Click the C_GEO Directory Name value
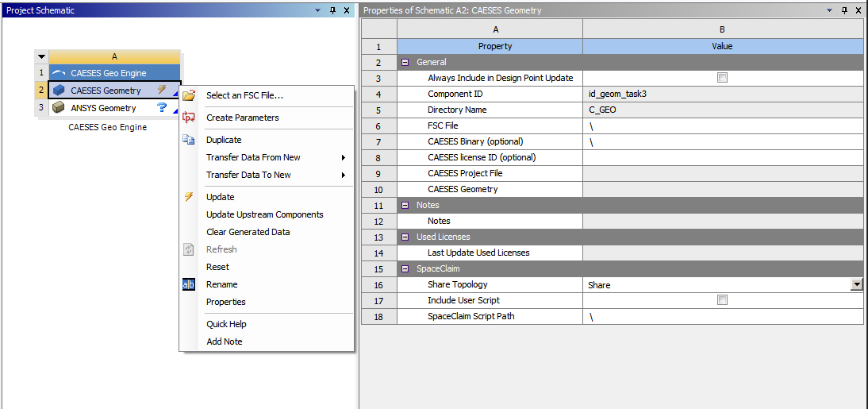868x409 pixels. (602, 110)
